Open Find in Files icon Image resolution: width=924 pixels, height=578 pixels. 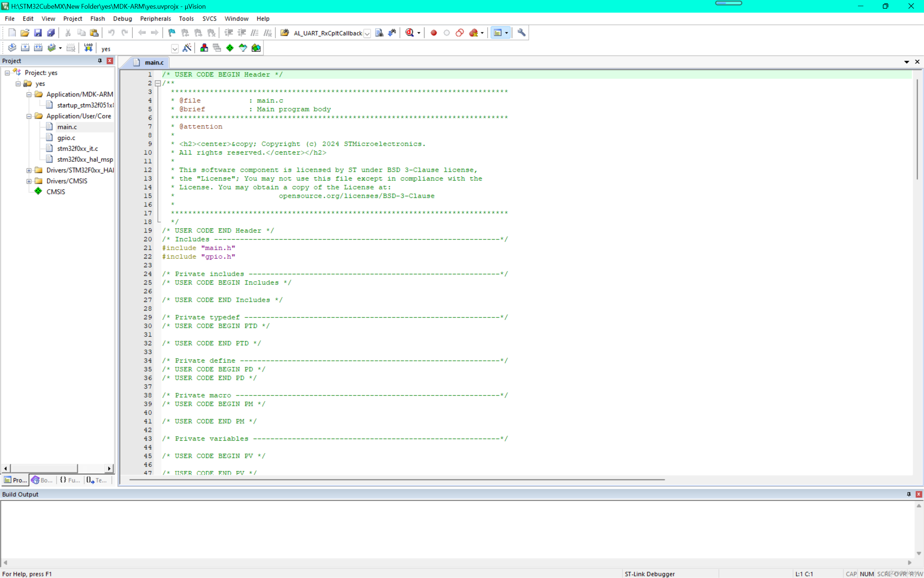pyautogui.click(x=284, y=33)
